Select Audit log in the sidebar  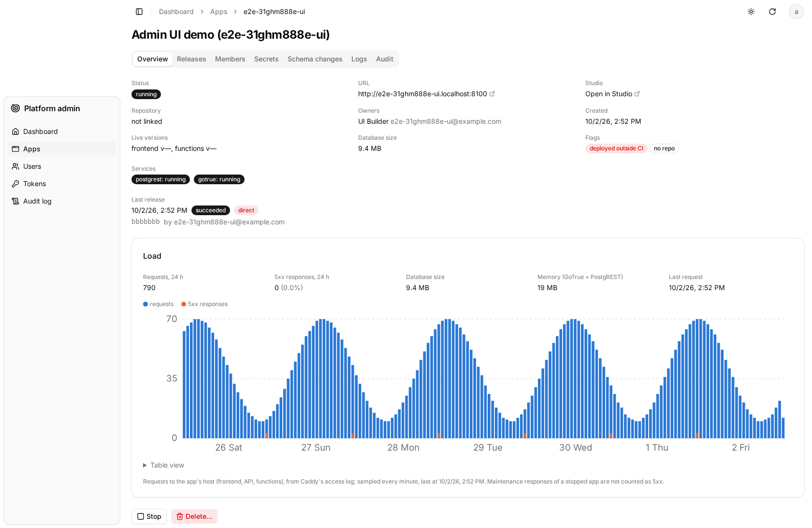[62, 201]
